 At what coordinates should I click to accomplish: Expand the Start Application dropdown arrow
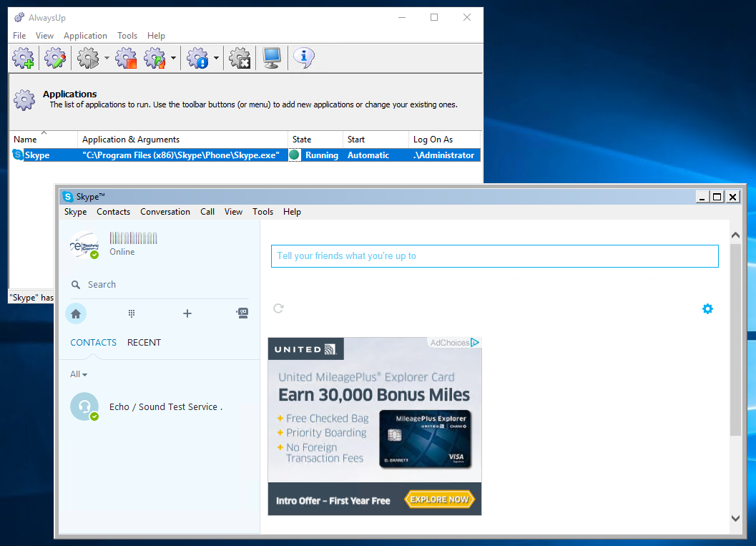coord(107,58)
